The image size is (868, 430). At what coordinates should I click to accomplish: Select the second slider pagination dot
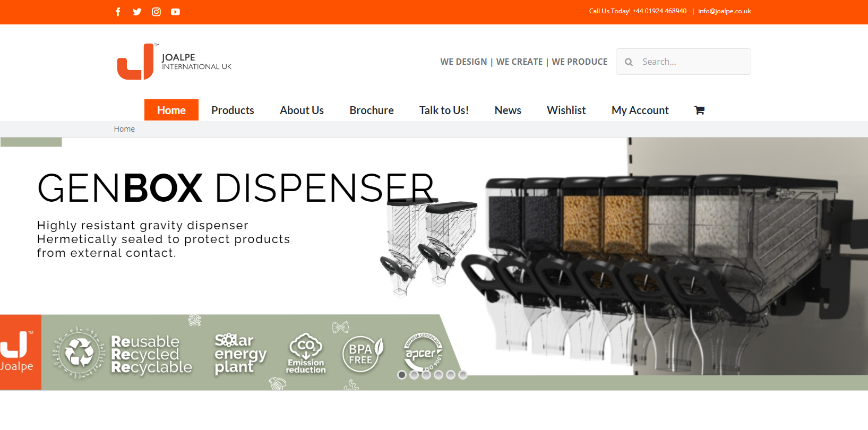(414, 375)
